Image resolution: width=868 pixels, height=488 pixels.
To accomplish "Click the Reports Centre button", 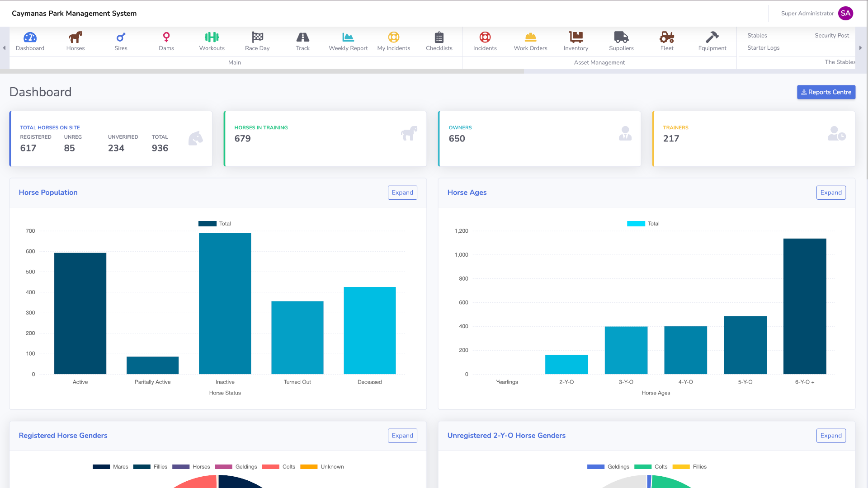I will pyautogui.click(x=826, y=92).
